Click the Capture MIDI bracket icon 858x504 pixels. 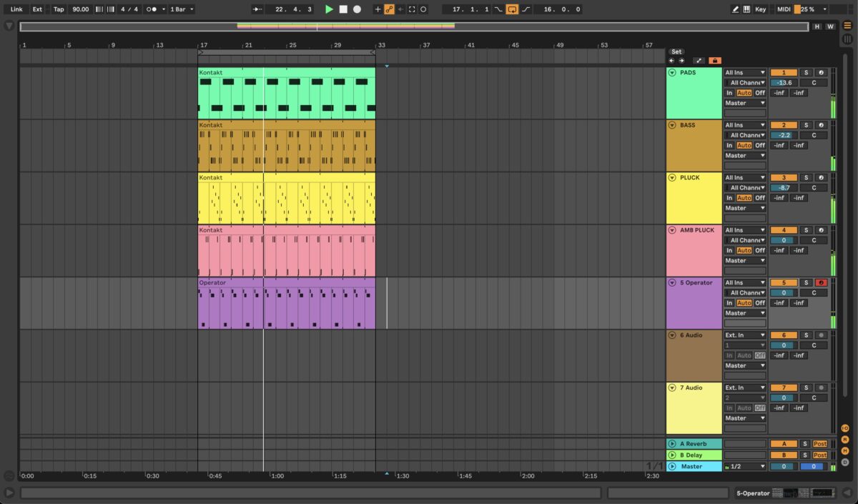412,9
